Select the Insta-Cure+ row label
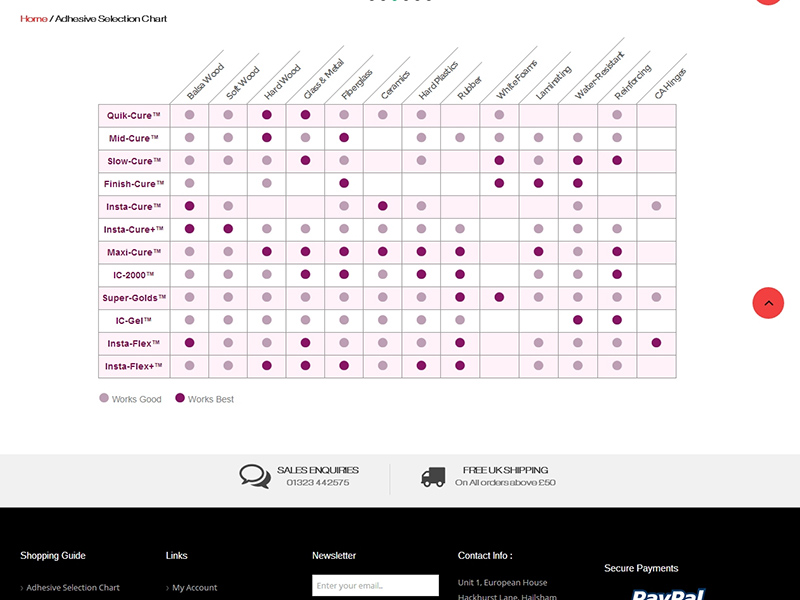The image size is (800, 600). 134,230
